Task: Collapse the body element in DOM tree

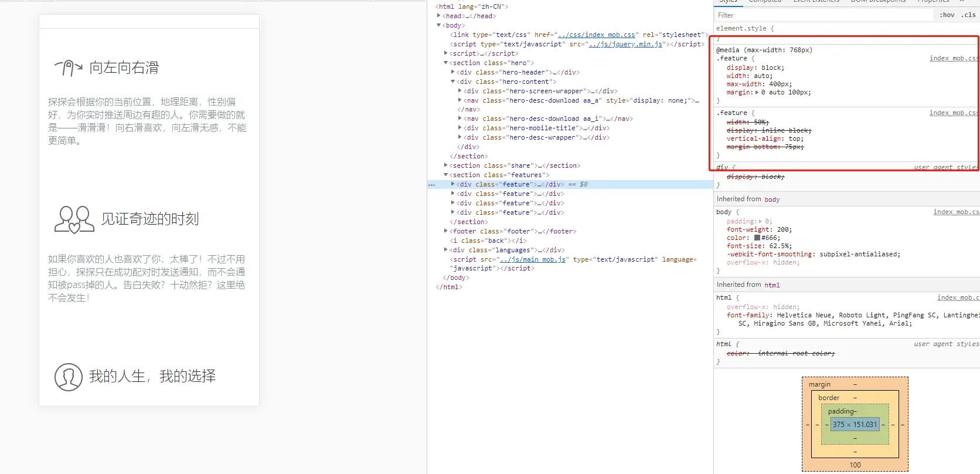Action: [x=438, y=25]
